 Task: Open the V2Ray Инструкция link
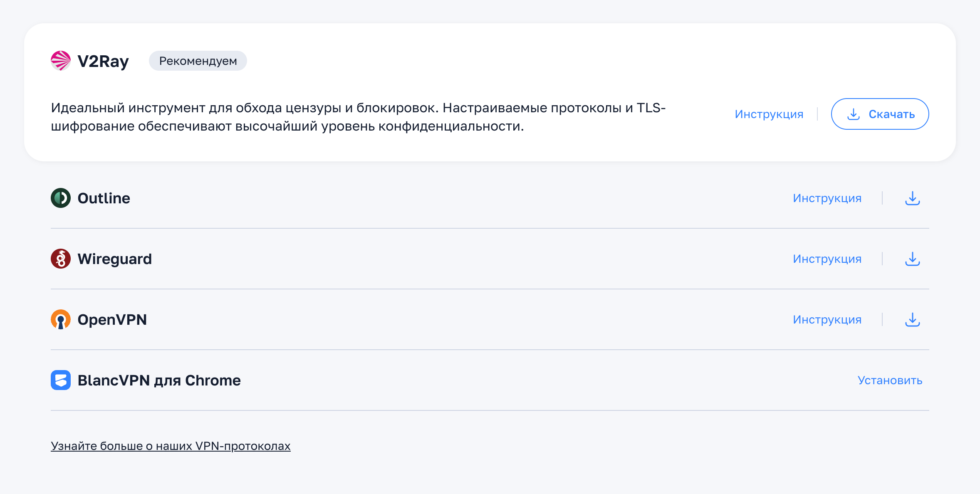[x=770, y=114]
